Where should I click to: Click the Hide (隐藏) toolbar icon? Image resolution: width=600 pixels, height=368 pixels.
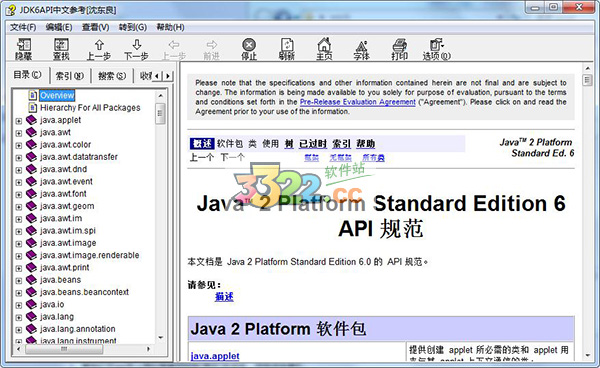coord(23,46)
